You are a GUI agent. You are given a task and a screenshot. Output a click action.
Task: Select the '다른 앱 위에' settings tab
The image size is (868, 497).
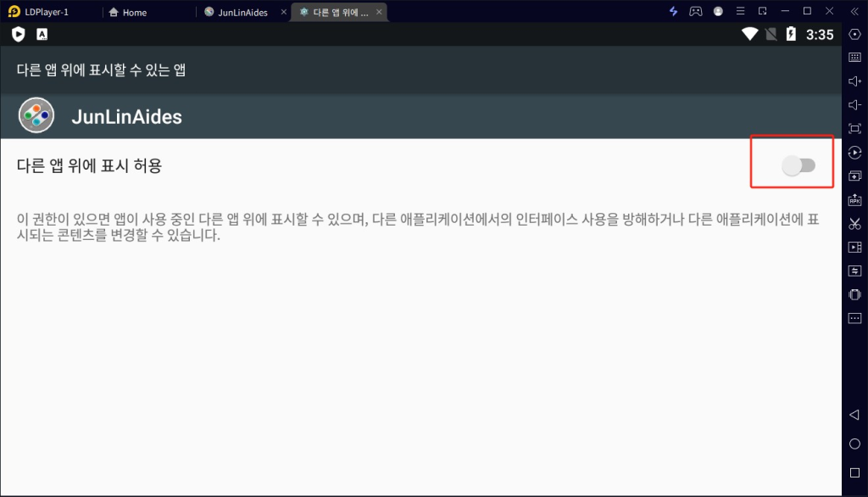pos(334,12)
